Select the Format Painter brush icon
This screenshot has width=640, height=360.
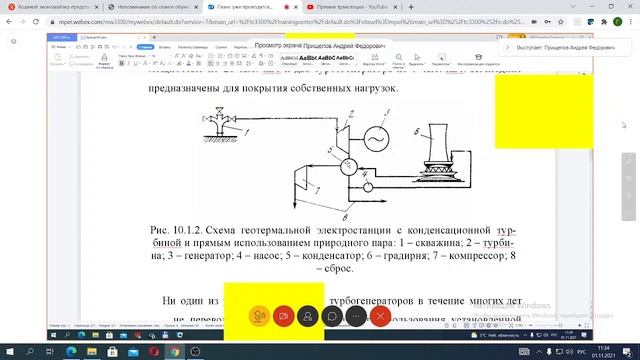pos(104,58)
